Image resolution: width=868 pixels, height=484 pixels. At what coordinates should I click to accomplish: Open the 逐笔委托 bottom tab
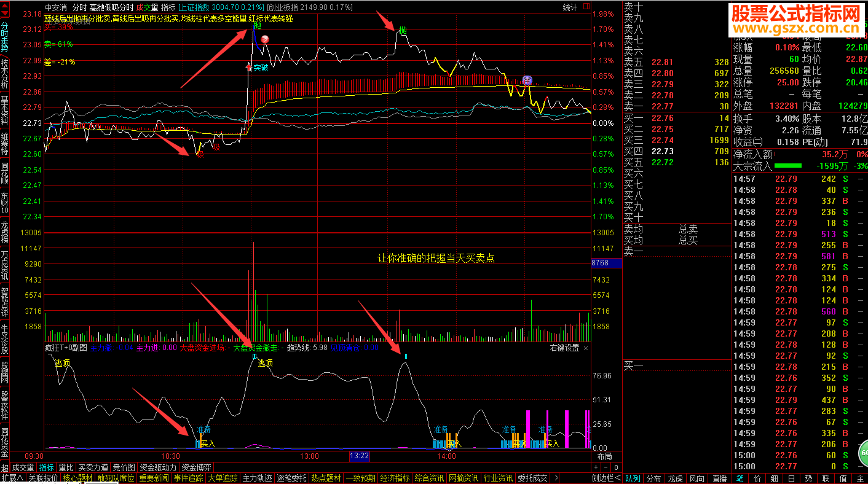292,478
